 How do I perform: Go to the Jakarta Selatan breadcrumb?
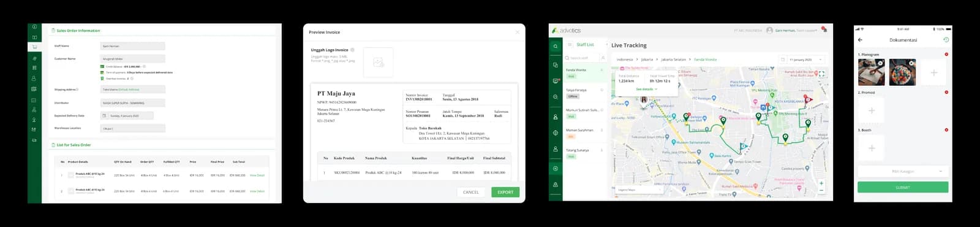tap(673, 60)
